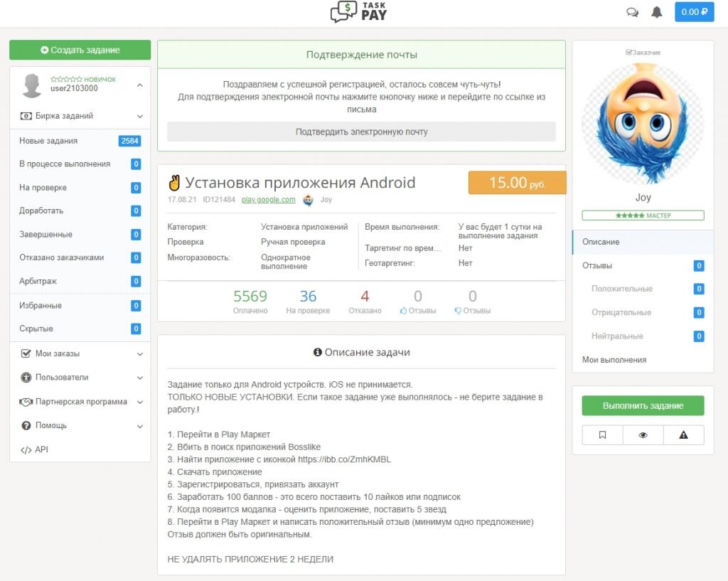Click the Создать задание button
The height and width of the screenshot is (581, 728).
pos(79,50)
